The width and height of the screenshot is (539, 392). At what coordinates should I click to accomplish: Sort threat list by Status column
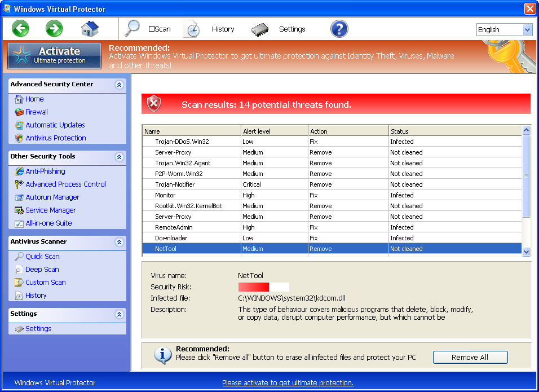tap(455, 131)
